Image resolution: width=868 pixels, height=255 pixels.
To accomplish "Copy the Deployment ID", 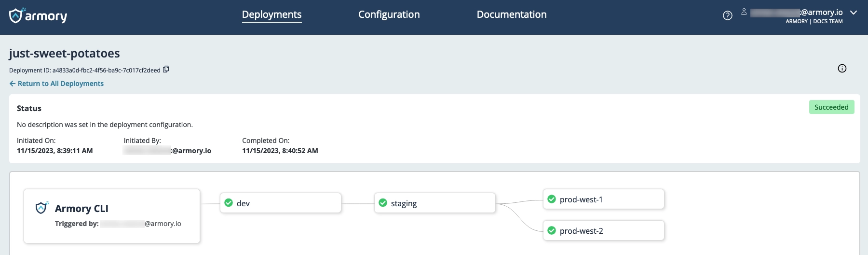I will [166, 70].
